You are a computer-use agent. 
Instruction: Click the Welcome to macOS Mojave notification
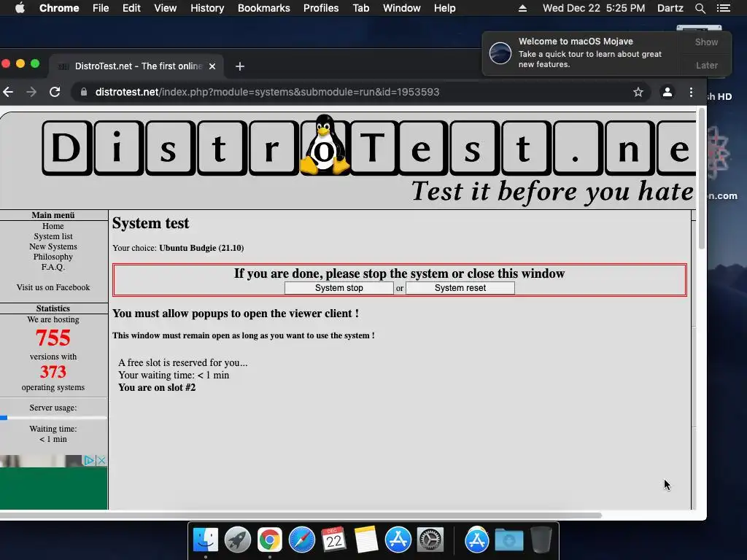pos(581,53)
